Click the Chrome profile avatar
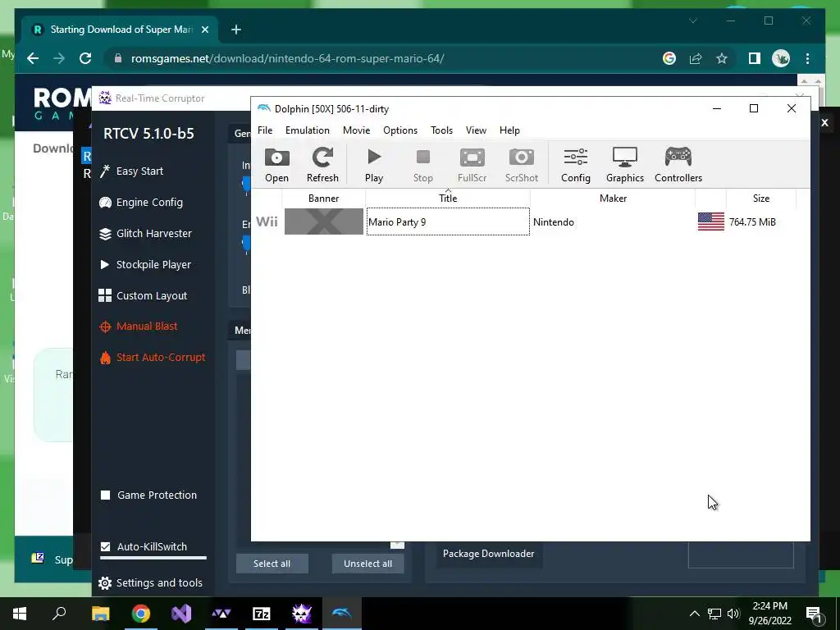This screenshot has width=840, height=630. (781, 58)
